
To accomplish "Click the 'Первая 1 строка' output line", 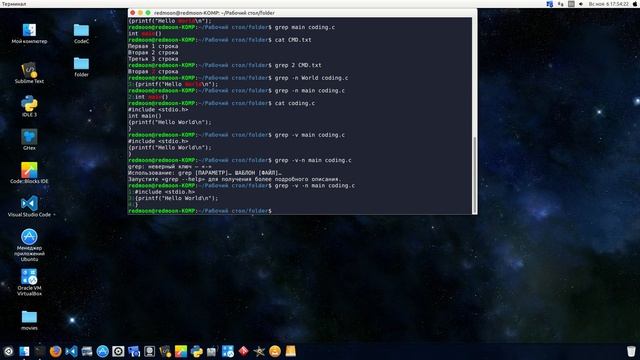I will pyautogui.click(x=153, y=46).
